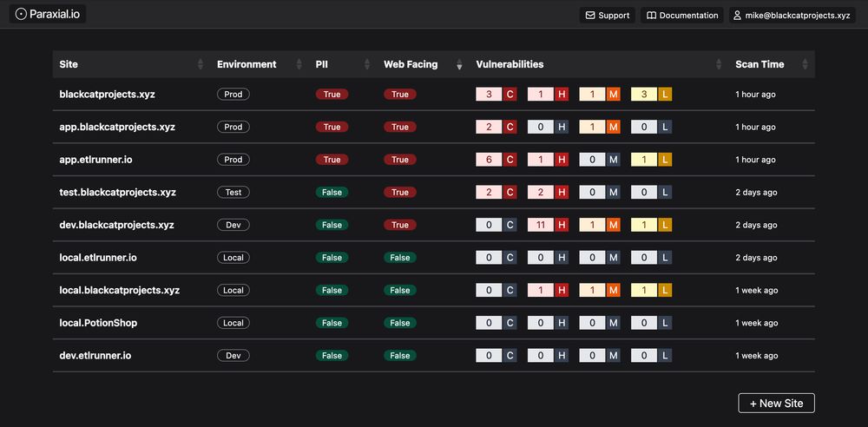Screen dimensions: 868x427
Task: Select the Test environment badge
Action: [233, 192]
